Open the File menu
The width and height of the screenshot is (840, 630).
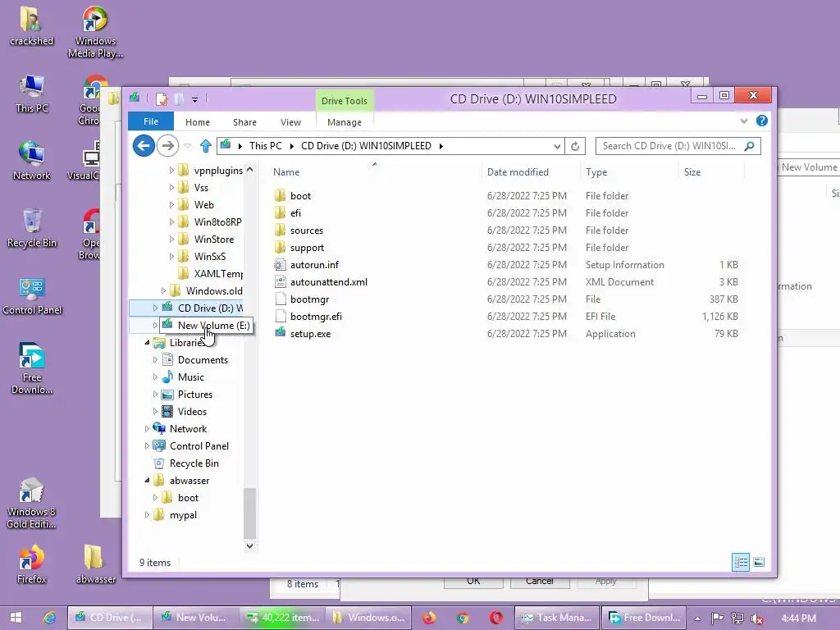[x=151, y=121]
